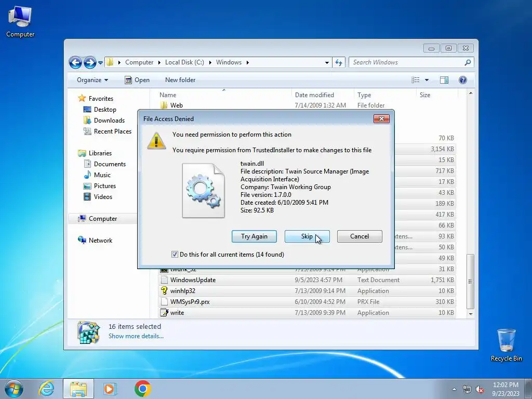The width and height of the screenshot is (532, 399).
Task: Click the Forward navigation arrow in Explorer
Action: (90, 62)
